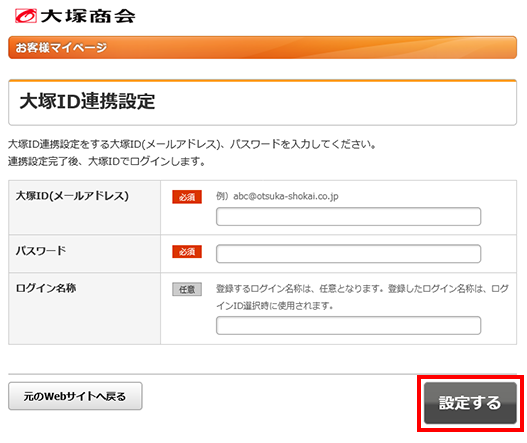Click the 連携設定完了後 instruction line

pyautogui.click(x=107, y=161)
